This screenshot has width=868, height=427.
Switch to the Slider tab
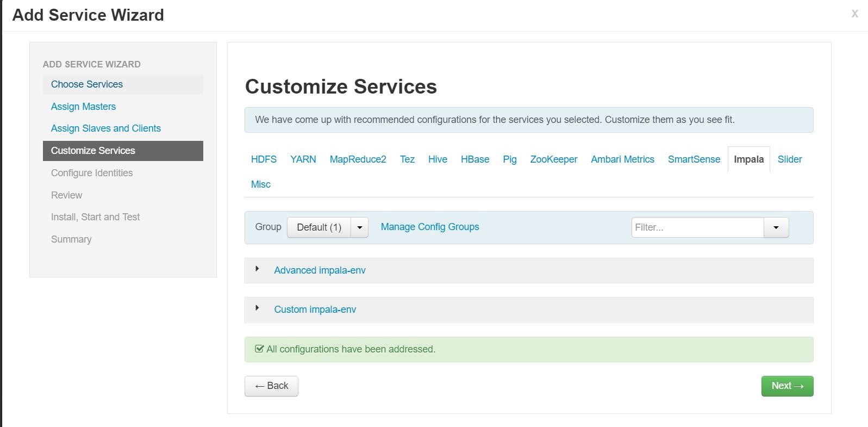790,159
